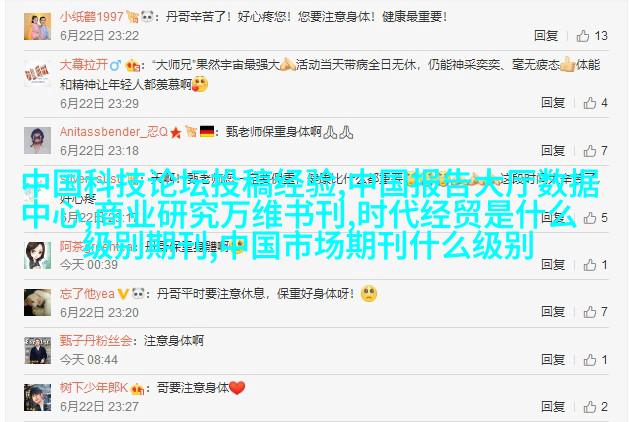Click 回复 under 忘了他yea's comment
Viewport: 630px width, 422px height.
tap(553, 312)
